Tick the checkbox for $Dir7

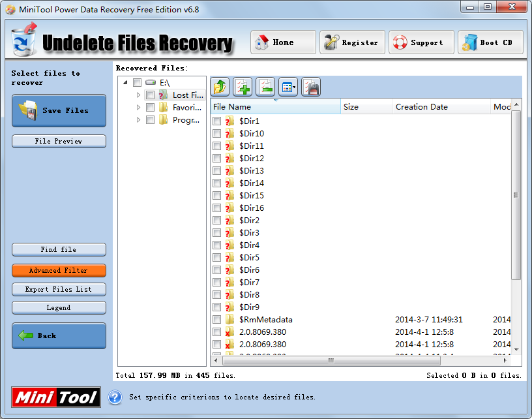click(x=217, y=282)
